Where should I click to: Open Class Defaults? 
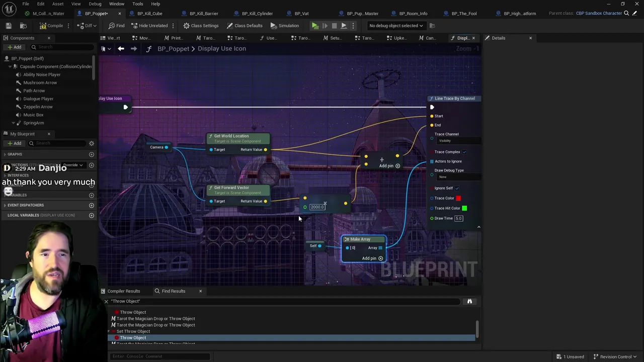245,26
